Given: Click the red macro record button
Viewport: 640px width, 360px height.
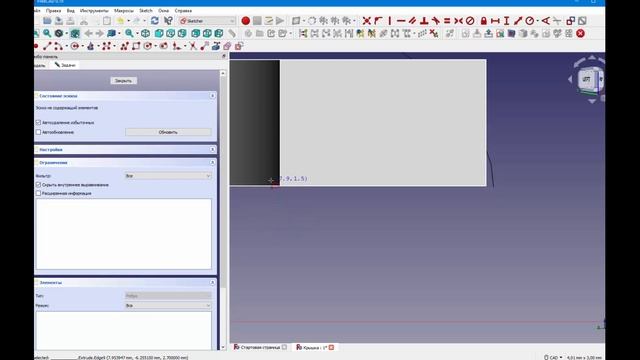Looking at the screenshot, I should pos(245,20).
